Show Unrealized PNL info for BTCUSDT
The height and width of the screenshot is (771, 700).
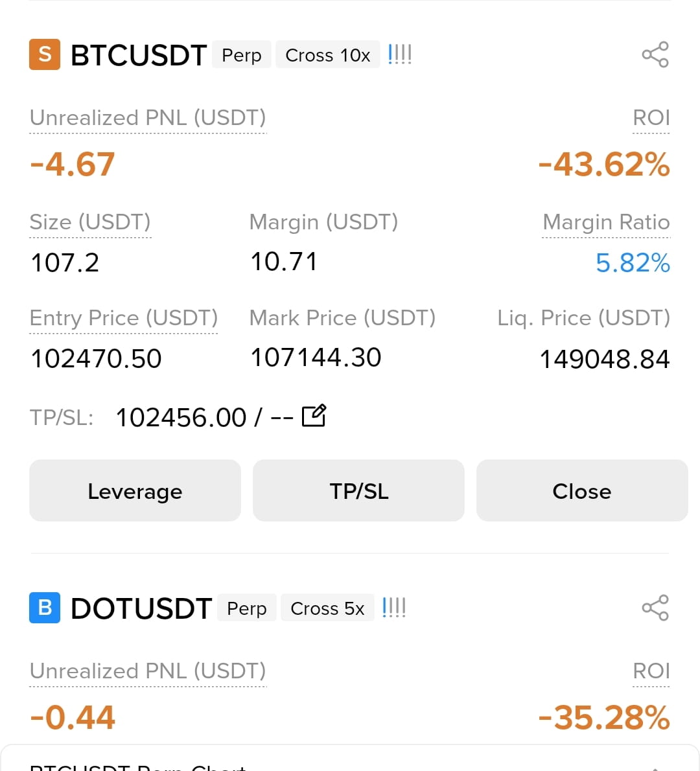coord(148,119)
